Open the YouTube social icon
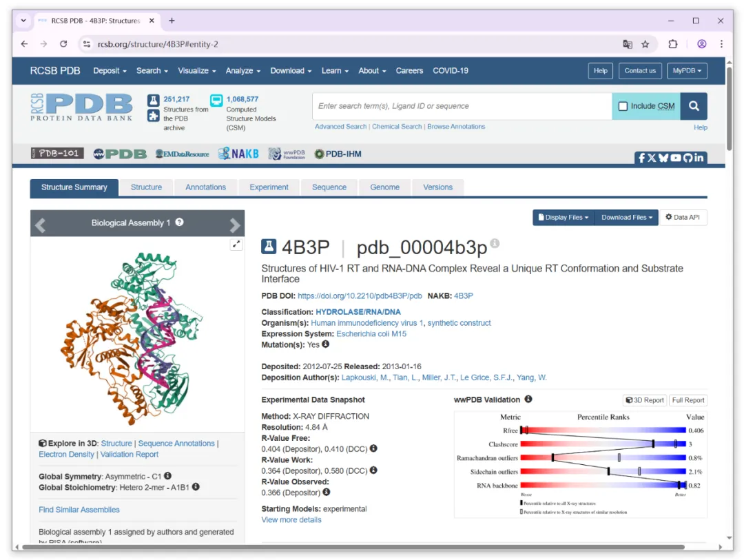Image resolution: width=744 pixels, height=560 pixels. click(x=676, y=158)
